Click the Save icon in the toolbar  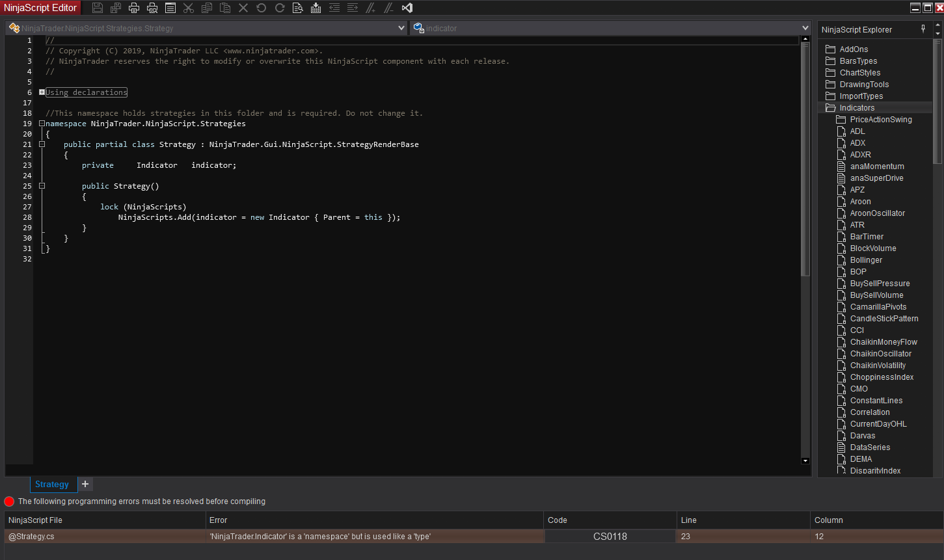[x=98, y=8]
